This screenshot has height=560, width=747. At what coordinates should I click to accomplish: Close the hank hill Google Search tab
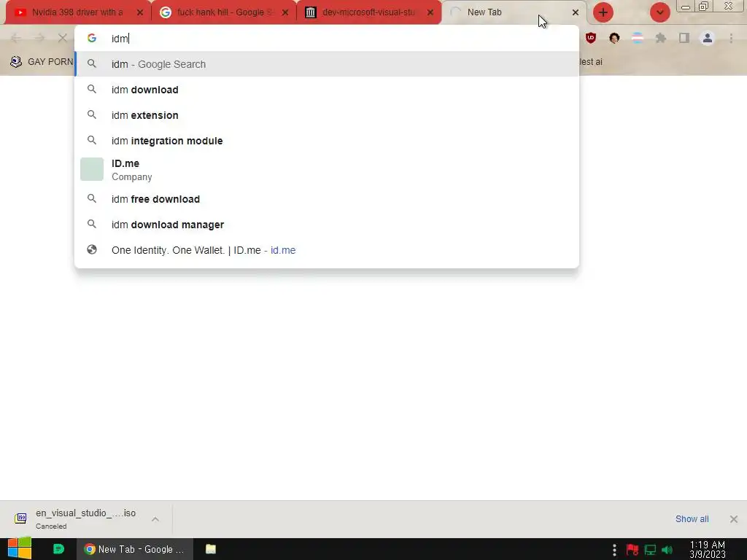point(285,12)
